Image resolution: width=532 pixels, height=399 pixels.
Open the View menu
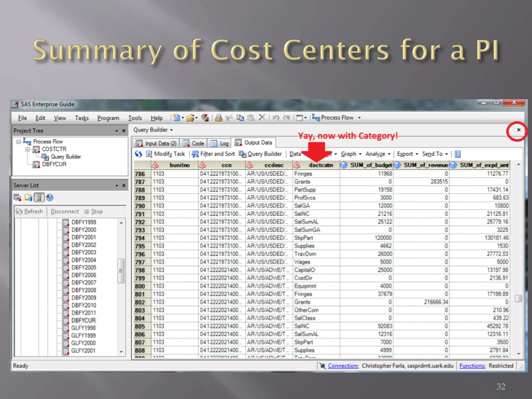click(60, 118)
